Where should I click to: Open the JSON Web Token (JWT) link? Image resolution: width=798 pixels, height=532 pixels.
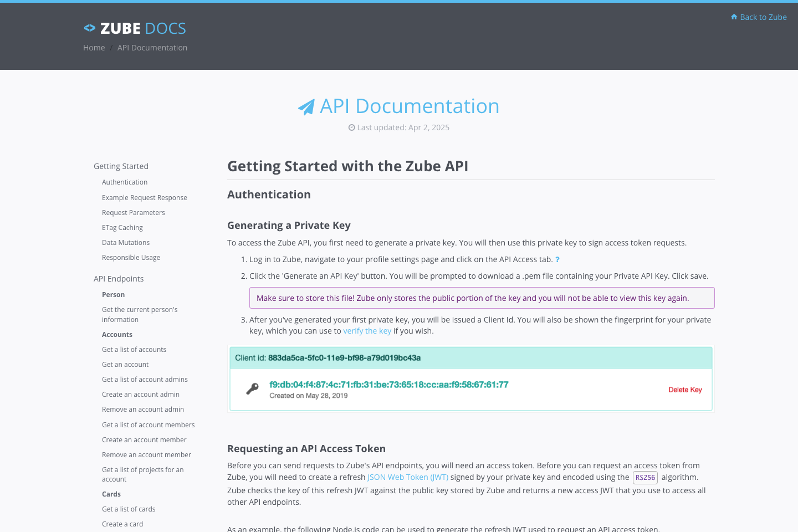(x=408, y=477)
